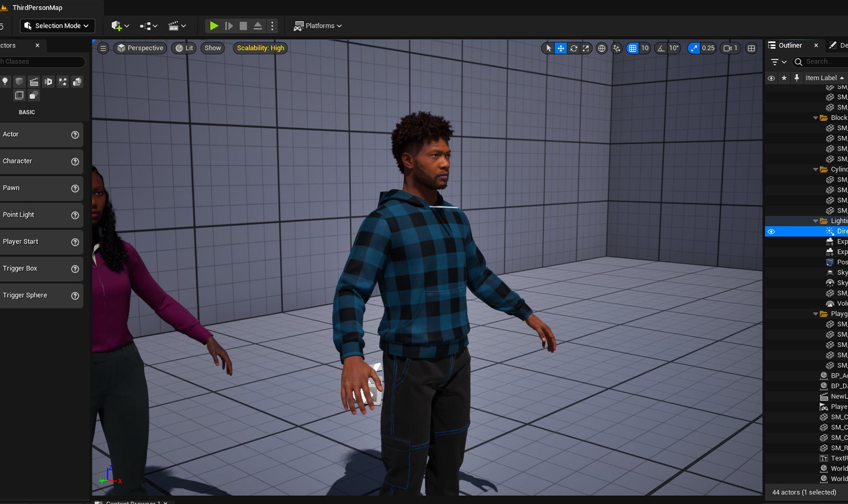Open play mode options menu
This screenshot has width=848, height=504.
[272, 26]
